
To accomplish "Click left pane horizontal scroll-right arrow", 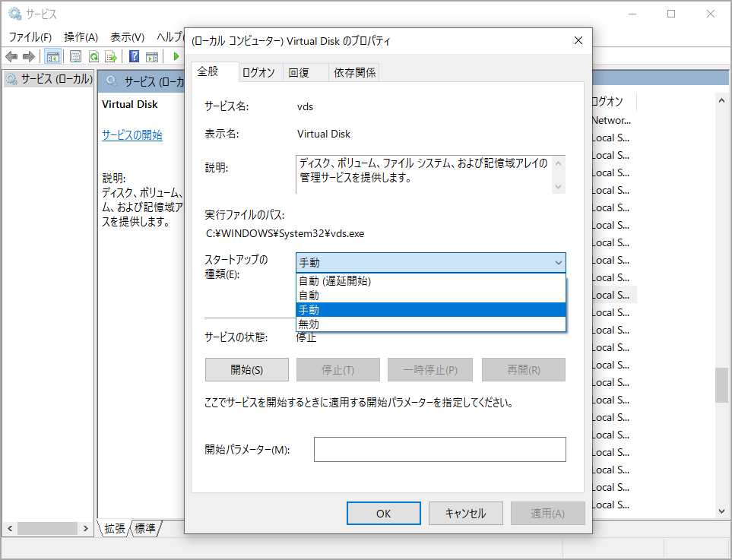I will 85,529.
